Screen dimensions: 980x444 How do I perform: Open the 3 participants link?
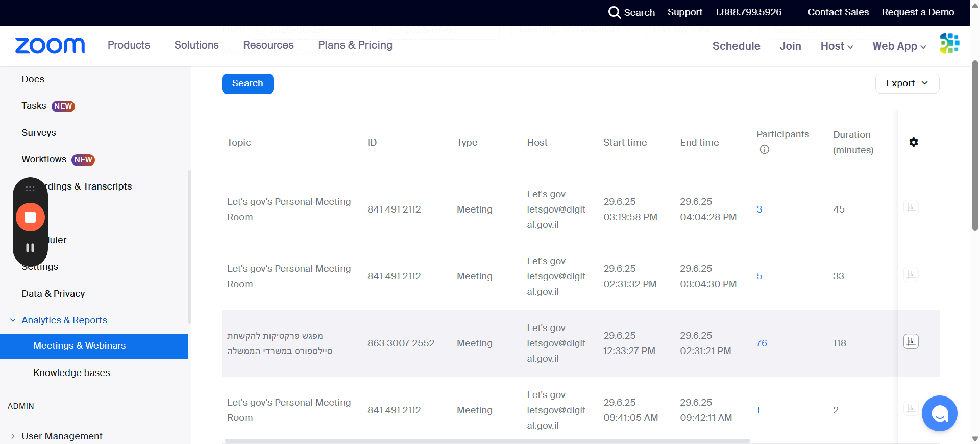coord(759,209)
